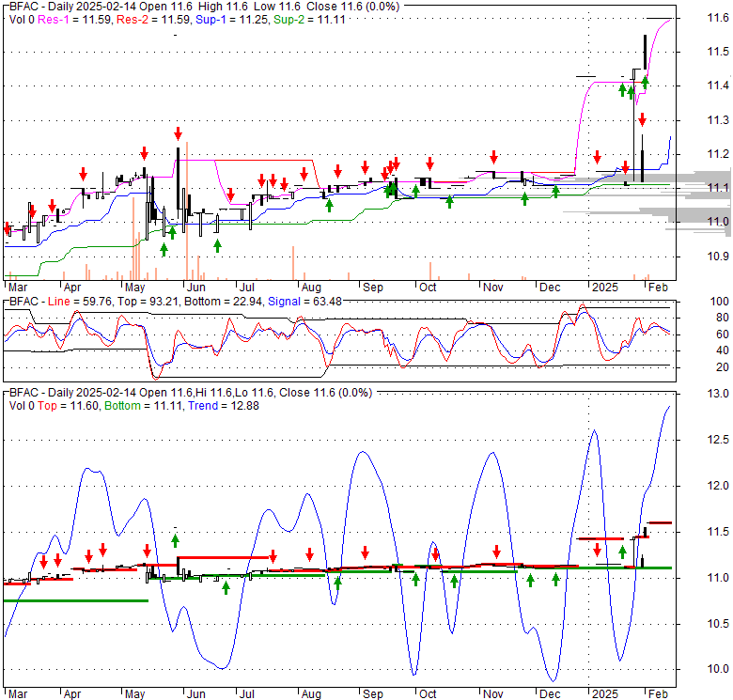
Task: Click the red sell arrow at far left of top chart
Action: click(x=8, y=228)
